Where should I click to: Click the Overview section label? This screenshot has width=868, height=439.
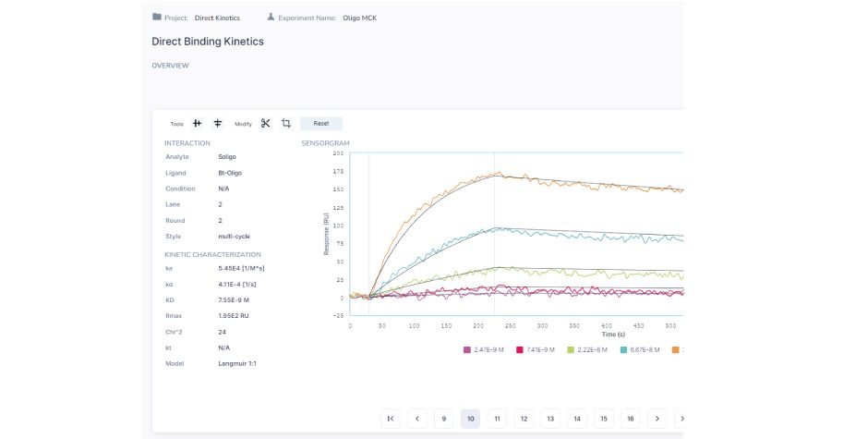pyautogui.click(x=170, y=66)
